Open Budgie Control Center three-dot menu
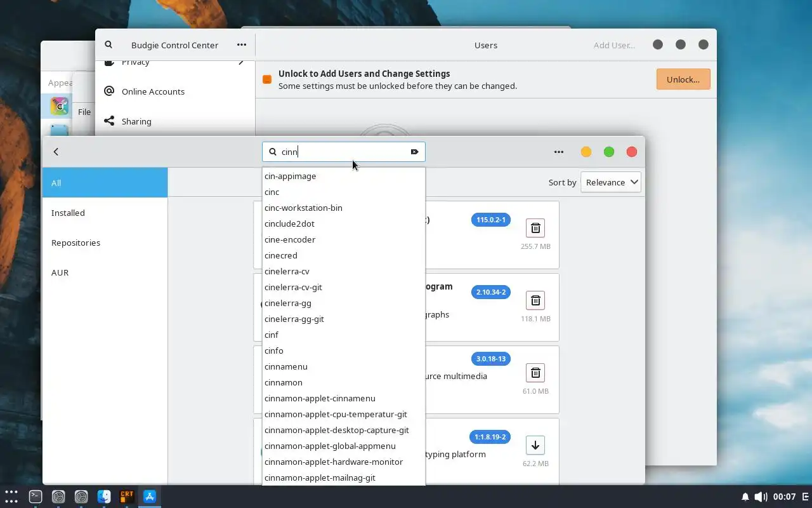The height and width of the screenshot is (508, 812). (242, 45)
